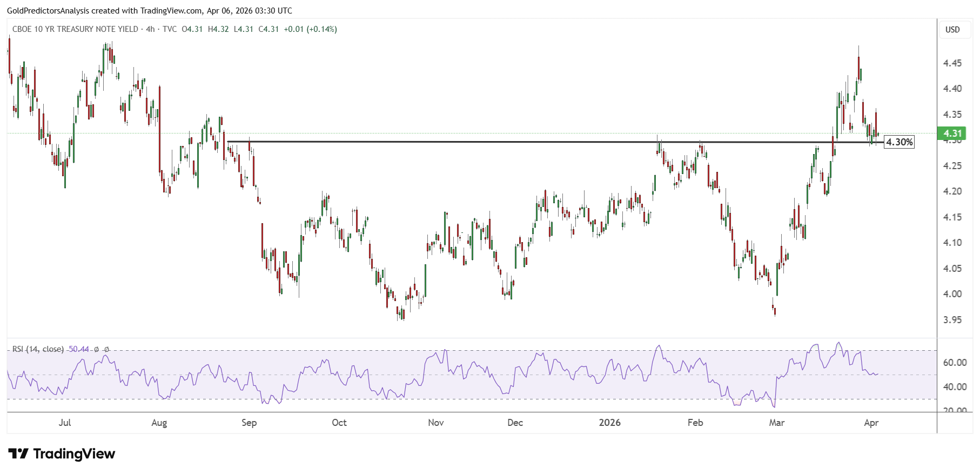
Task: Click the 4.40 price axis label
Action: point(952,89)
